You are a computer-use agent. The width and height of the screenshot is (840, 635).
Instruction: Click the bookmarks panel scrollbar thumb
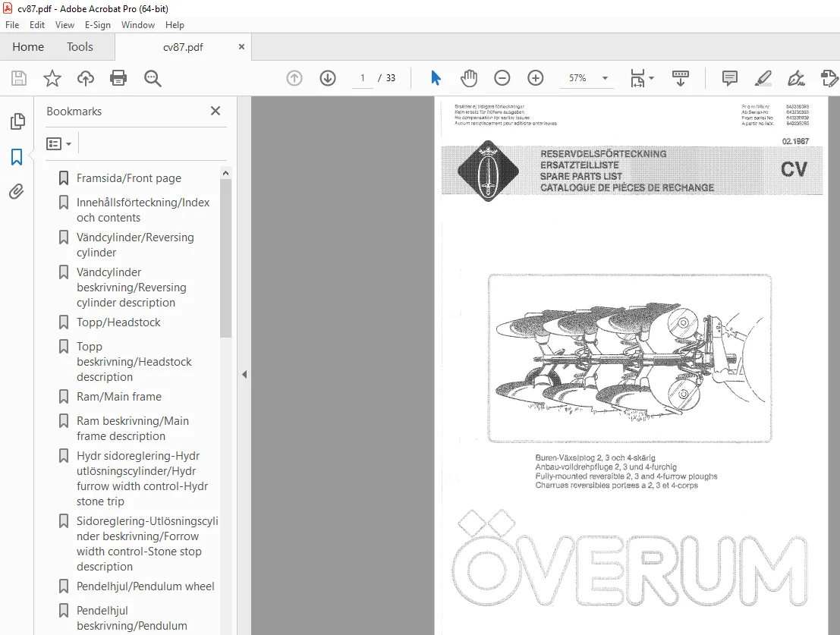click(225, 258)
